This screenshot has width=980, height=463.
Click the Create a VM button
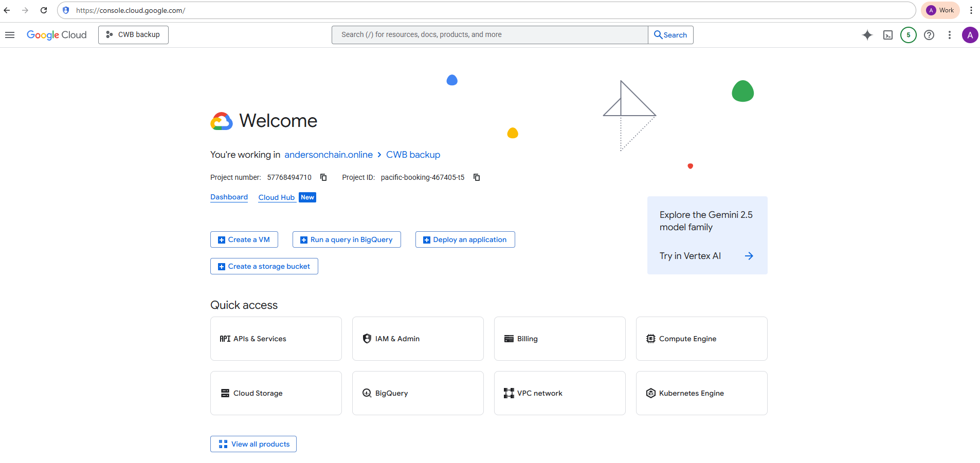244,239
